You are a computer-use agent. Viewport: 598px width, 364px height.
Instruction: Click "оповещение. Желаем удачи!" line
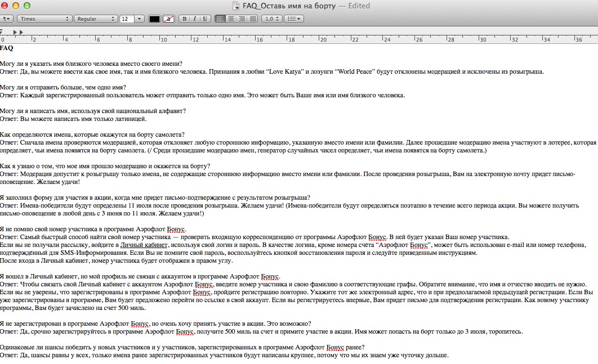coord(40,182)
